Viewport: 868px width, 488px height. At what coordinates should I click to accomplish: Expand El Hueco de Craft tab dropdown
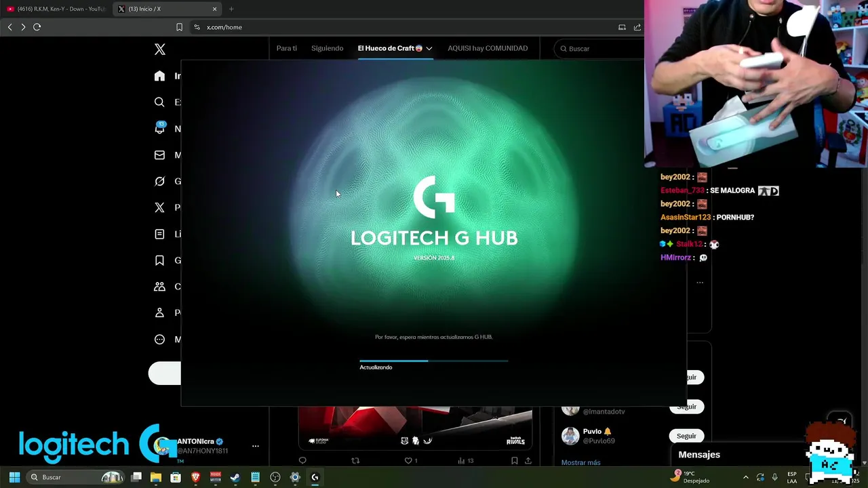coord(429,49)
